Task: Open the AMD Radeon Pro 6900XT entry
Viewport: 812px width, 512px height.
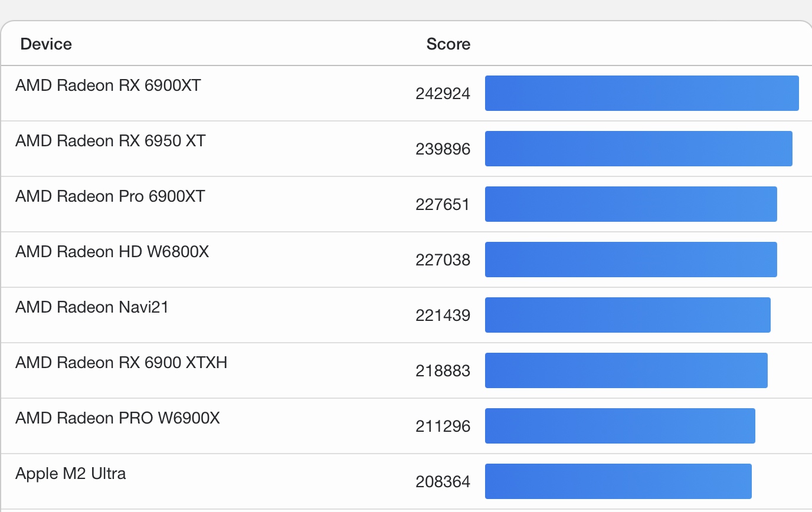Action: (110, 196)
